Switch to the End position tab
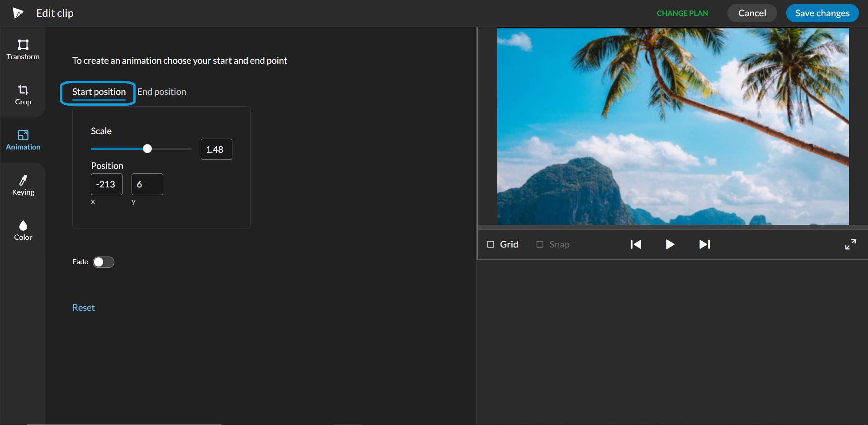Image resolution: width=868 pixels, height=425 pixels. 161,92
